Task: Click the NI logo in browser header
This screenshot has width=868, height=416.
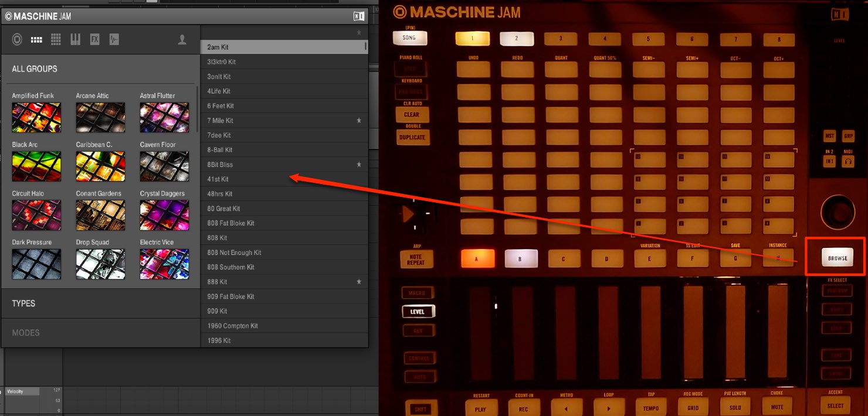Action: (358, 16)
